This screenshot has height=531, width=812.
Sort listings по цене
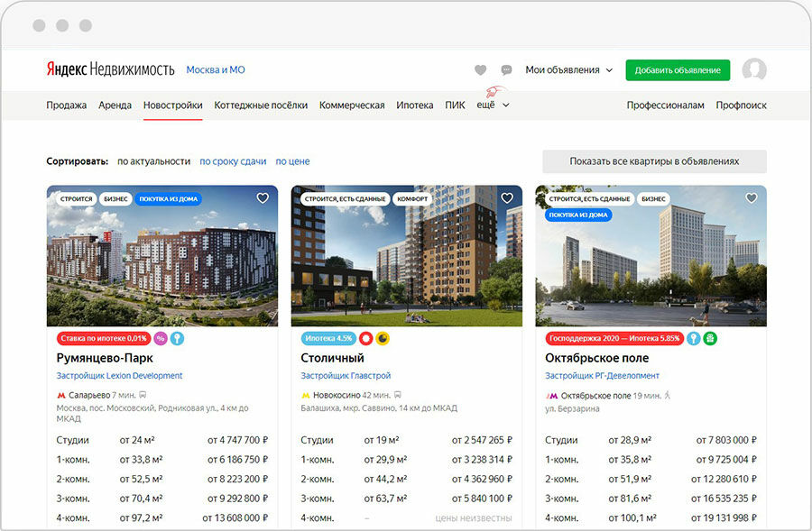pyautogui.click(x=292, y=161)
